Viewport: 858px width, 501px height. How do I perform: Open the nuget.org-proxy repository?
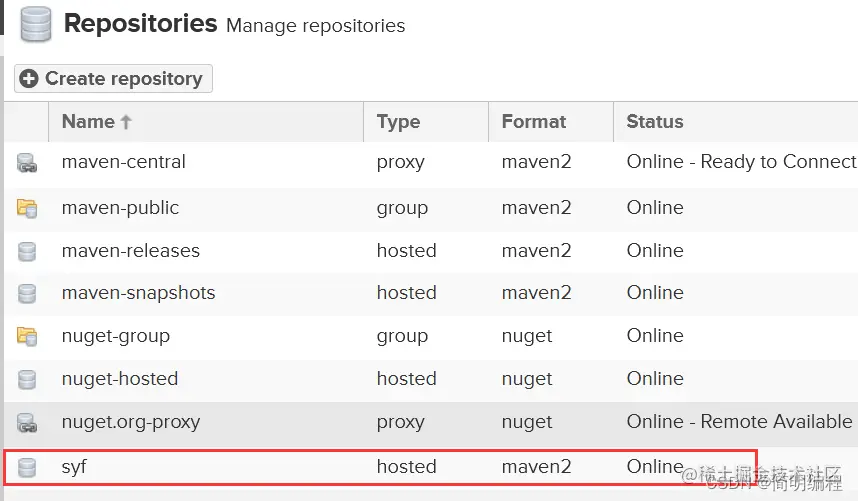[x=131, y=422]
